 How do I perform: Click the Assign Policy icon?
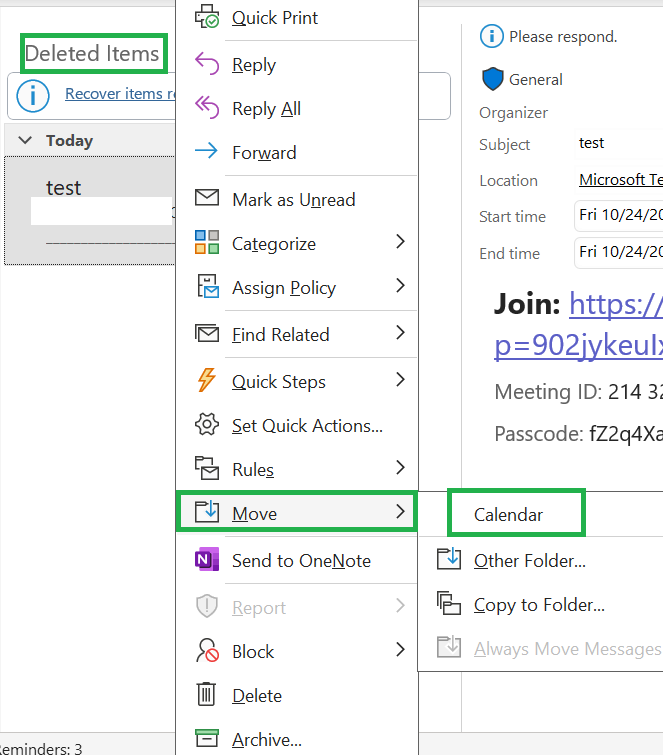[x=208, y=286]
